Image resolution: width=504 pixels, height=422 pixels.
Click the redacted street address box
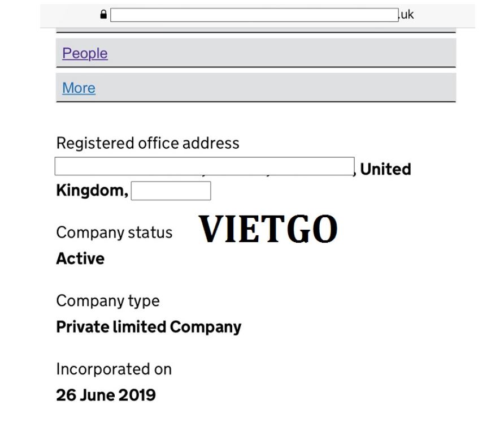point(205,167)
